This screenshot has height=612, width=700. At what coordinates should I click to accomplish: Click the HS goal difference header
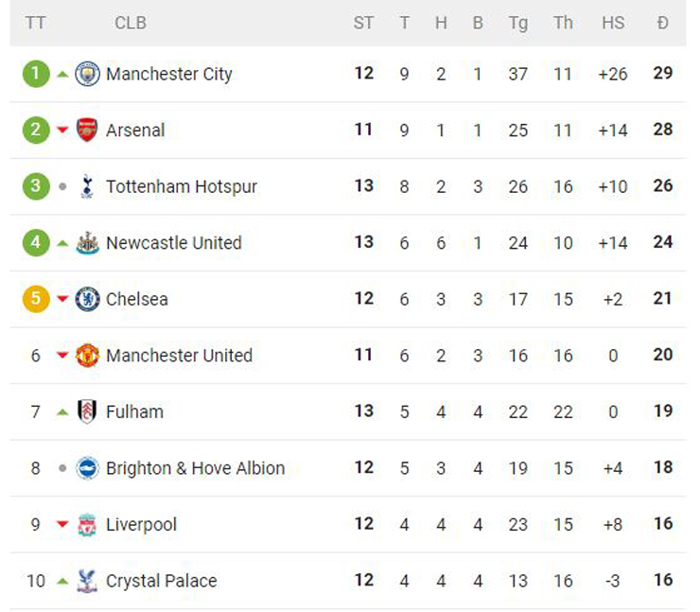[x=613, y=23]
